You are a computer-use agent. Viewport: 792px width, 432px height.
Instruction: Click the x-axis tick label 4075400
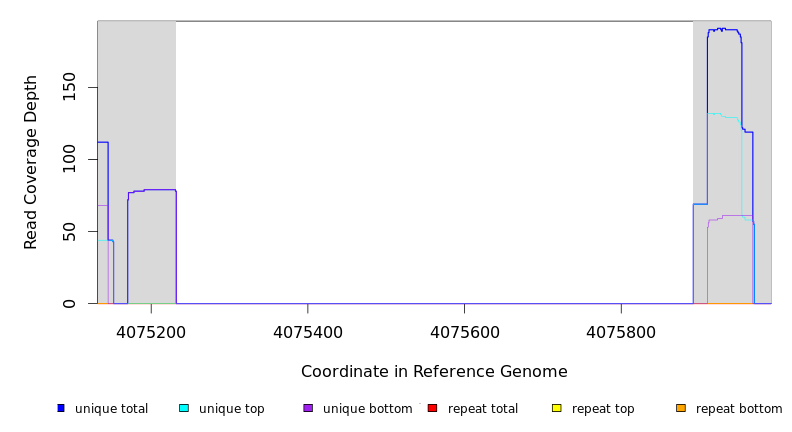[x=307, y=331]
